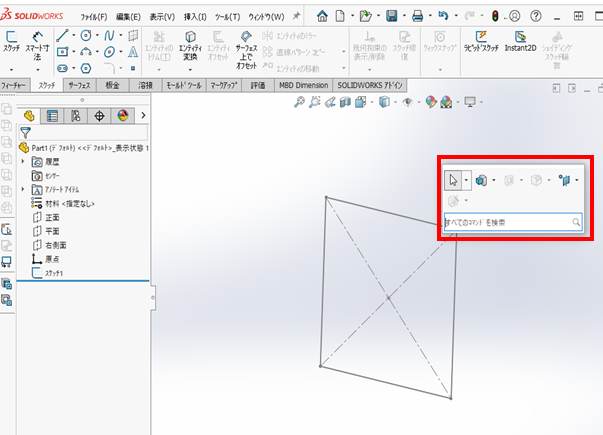Click the Home icon in title bar

[x=322, y=16]
